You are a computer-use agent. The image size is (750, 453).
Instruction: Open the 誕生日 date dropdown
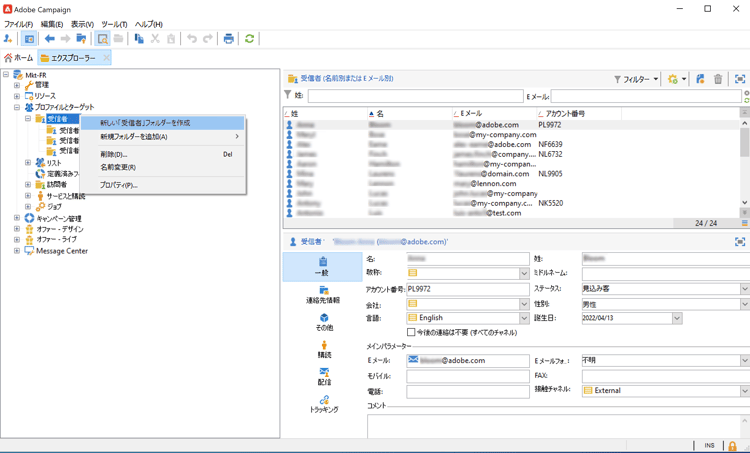pyautogui.click(x=677, y=318)
